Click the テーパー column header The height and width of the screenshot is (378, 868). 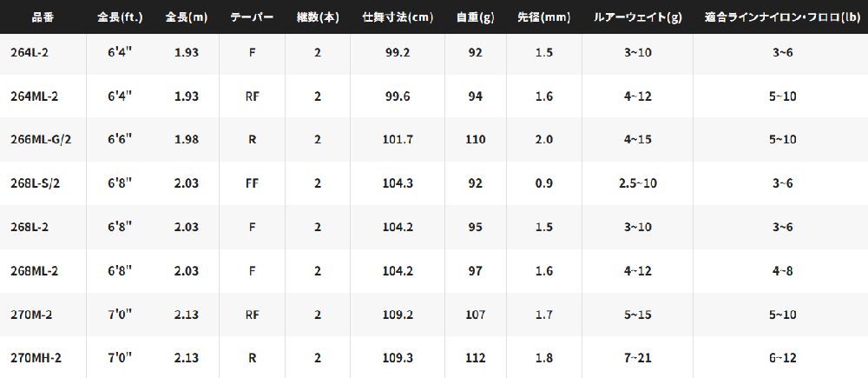point(252,17)
